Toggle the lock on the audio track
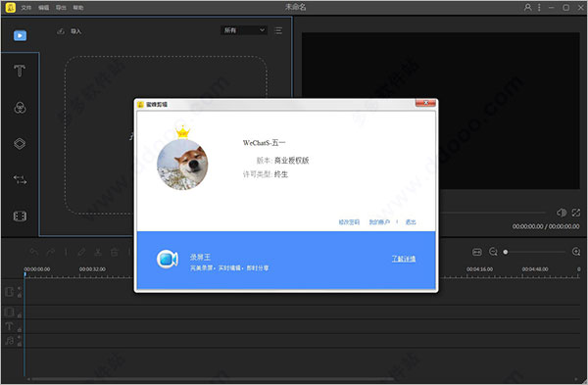 click(x=20, y=344)
